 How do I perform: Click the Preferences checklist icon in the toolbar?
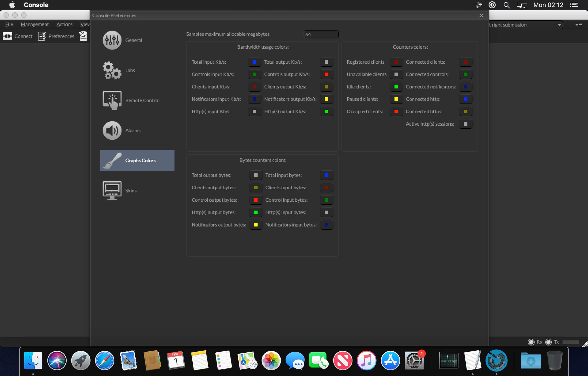point(42,36)
